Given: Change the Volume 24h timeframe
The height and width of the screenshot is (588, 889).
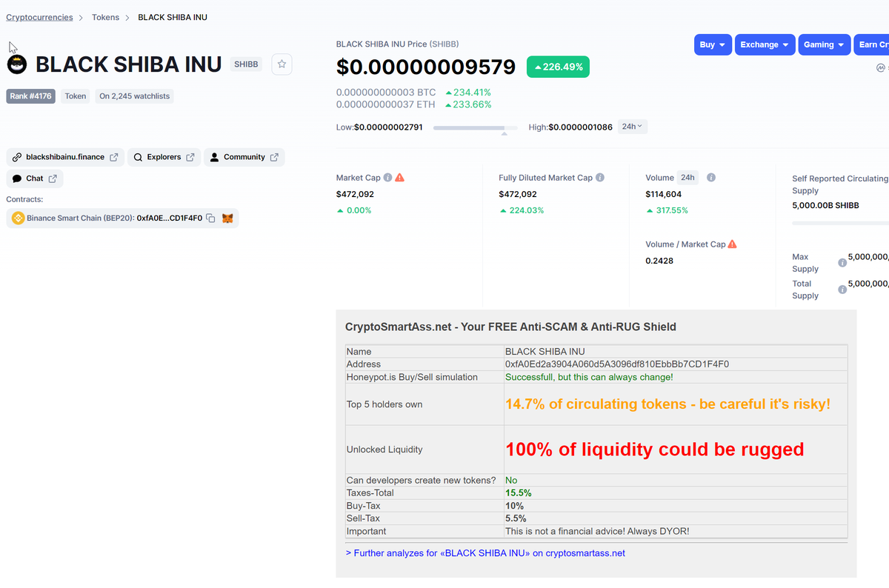Looking at the screenshot, I should (688, 178).
